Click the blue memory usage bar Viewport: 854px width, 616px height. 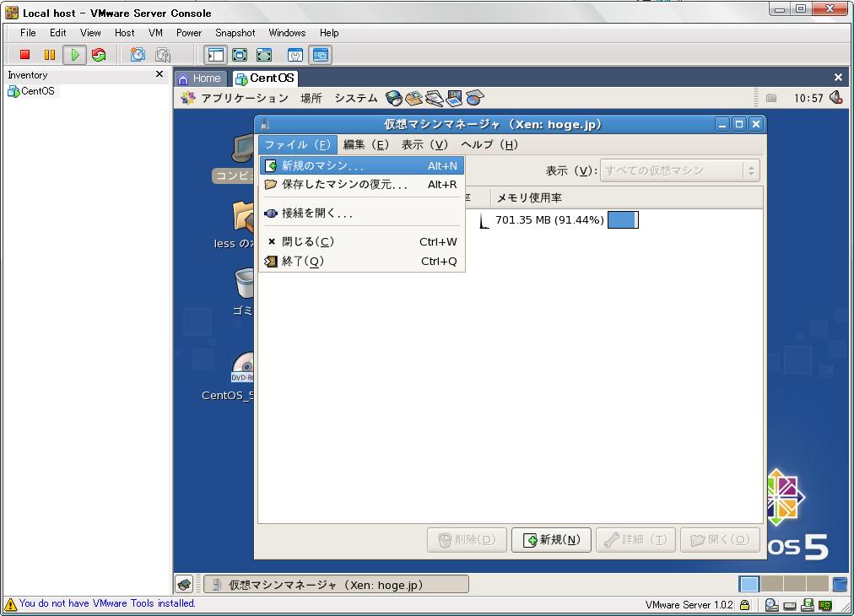pyautogui.click(x=623, y=220)
